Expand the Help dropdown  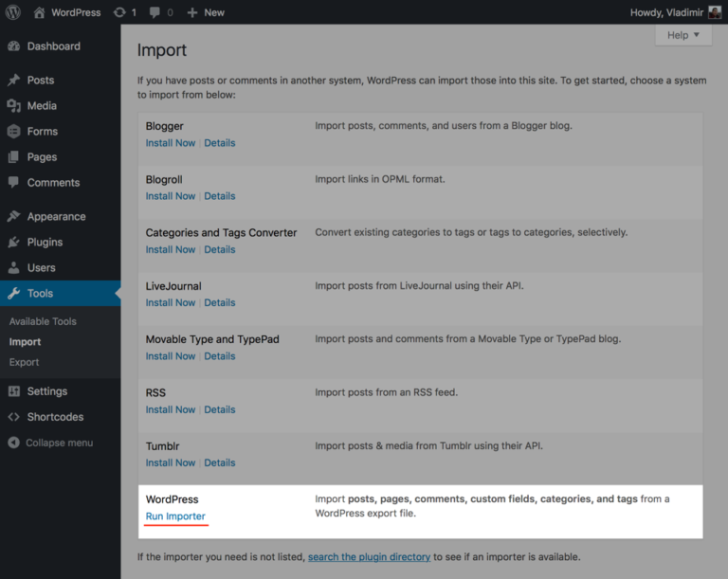(x=682, y=35)
